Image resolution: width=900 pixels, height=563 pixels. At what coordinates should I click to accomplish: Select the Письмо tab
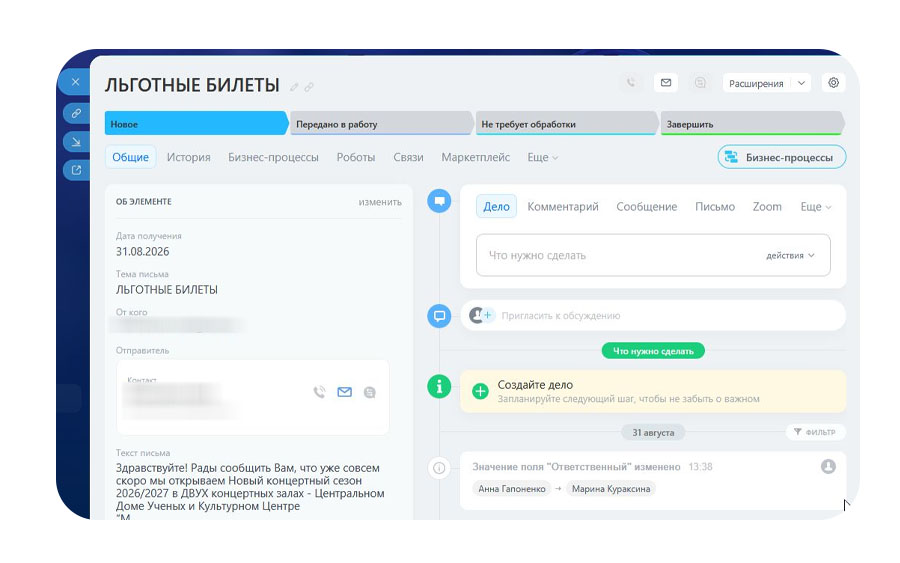point(715,207)
